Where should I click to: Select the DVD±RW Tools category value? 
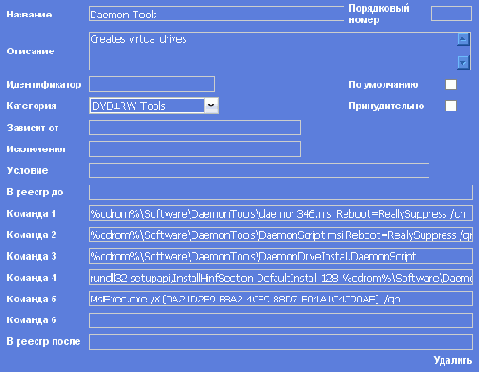[x=147, y=106]
